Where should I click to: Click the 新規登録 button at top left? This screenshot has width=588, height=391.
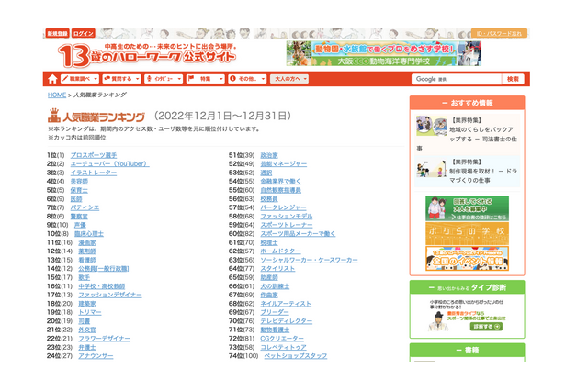tap(57, 33)
